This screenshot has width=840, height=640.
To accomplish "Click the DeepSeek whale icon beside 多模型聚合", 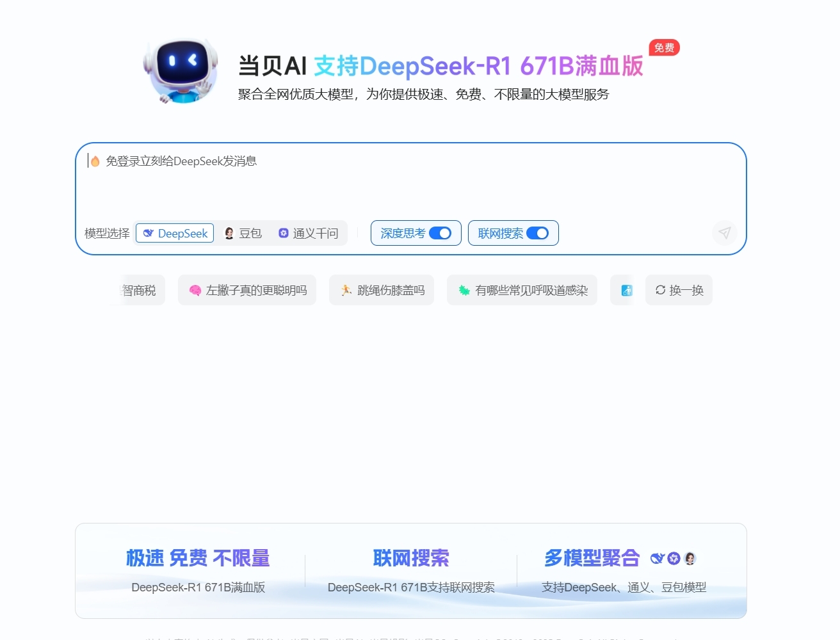I will pos(657,559).
